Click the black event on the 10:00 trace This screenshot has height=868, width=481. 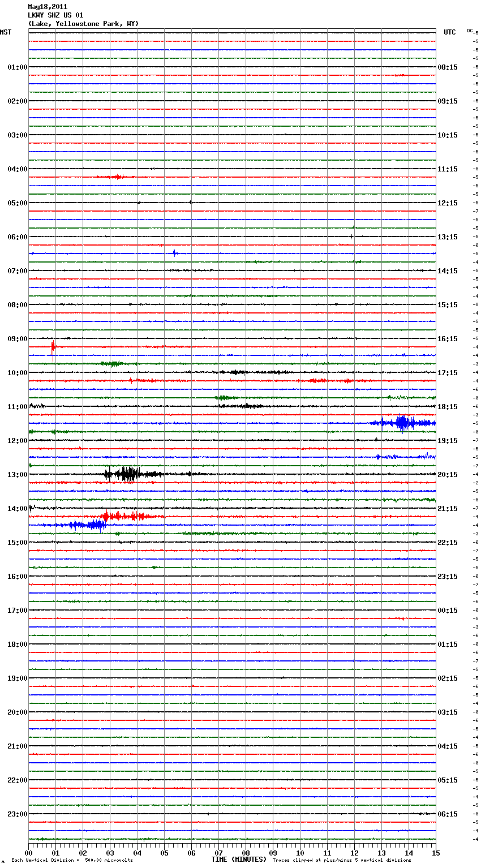(x=237, y=372)
